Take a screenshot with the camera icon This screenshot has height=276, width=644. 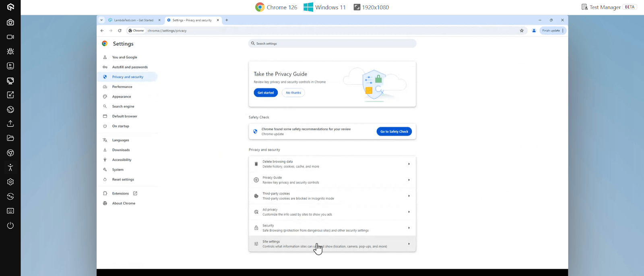pos(10,23)
